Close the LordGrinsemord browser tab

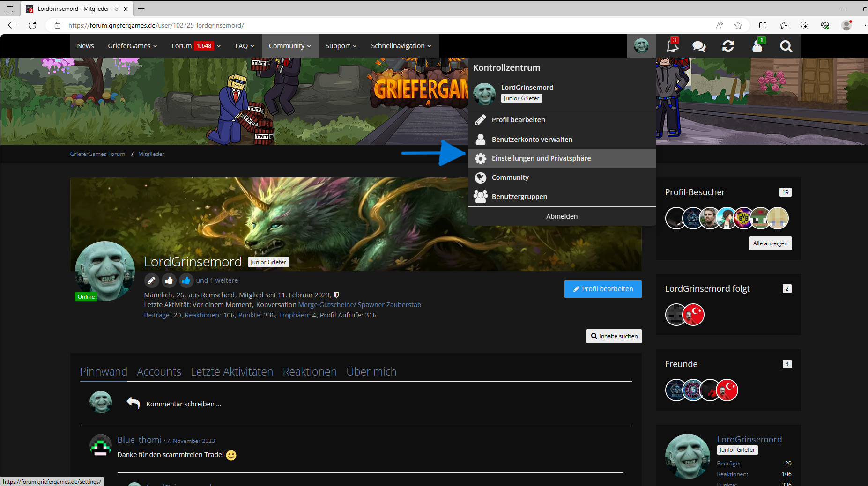click(126, 9)
